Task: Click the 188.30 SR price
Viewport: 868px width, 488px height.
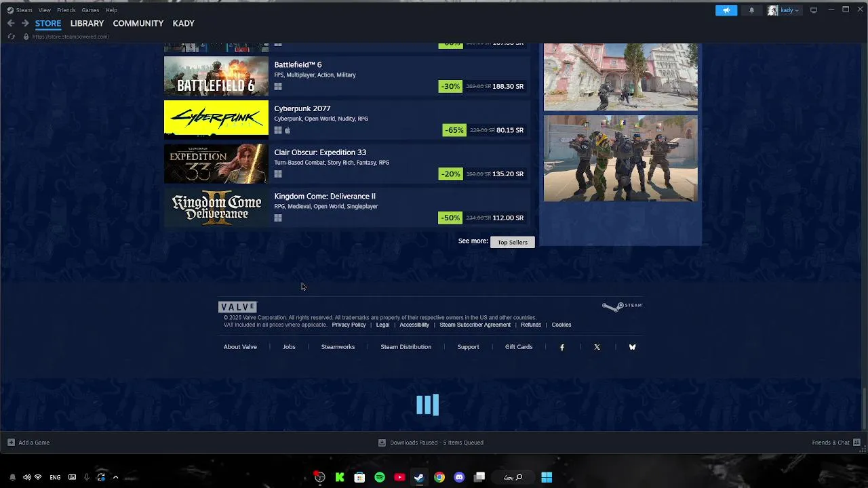Action: [x=508, y=86]
